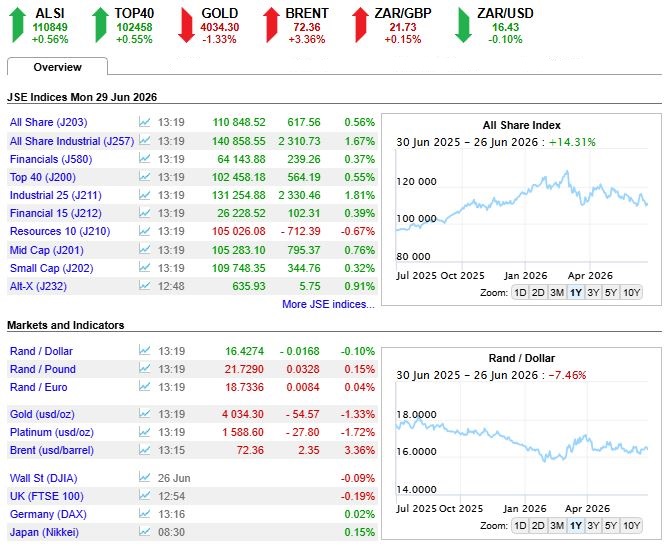This screenshot has height=546, width=671.
Task: Open chart icon for All Share (J203)
Action: tap(145, 122)
